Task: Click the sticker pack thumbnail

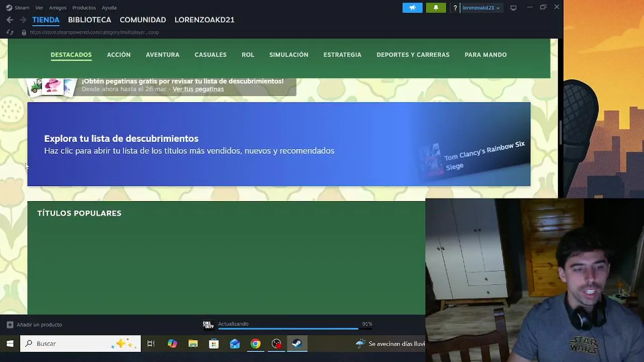Action: 52,86
